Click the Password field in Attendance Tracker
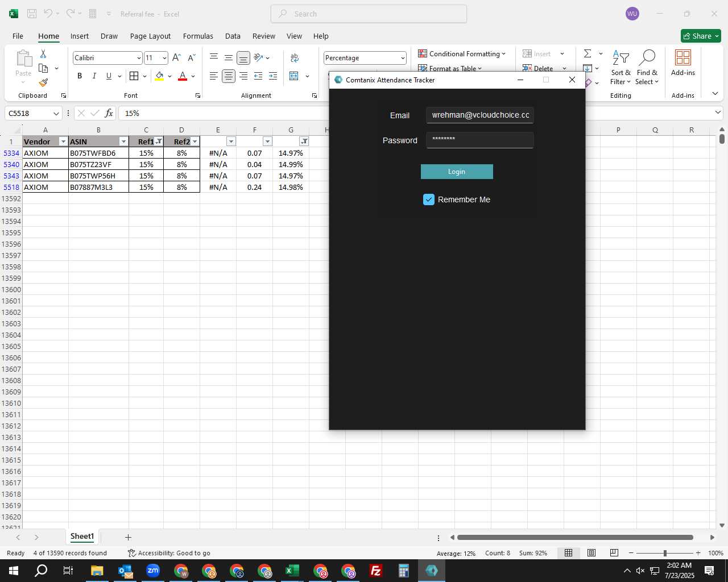Image resolution: width=728 pixels, height=582 pixels. coord(480,140)
